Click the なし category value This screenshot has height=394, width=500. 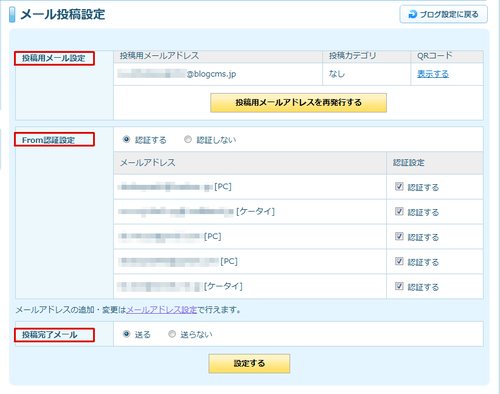pyautogui.click(x=337, y=74)
